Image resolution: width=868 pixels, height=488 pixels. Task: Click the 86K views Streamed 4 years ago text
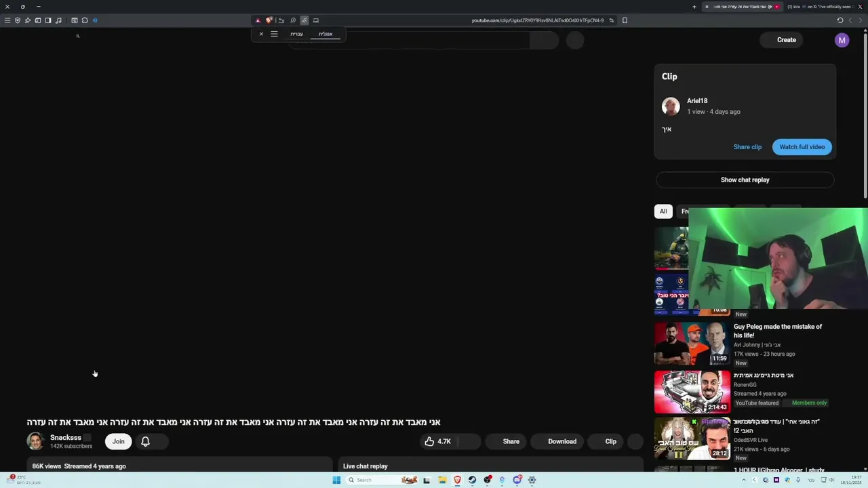click(x=79, y=466)
